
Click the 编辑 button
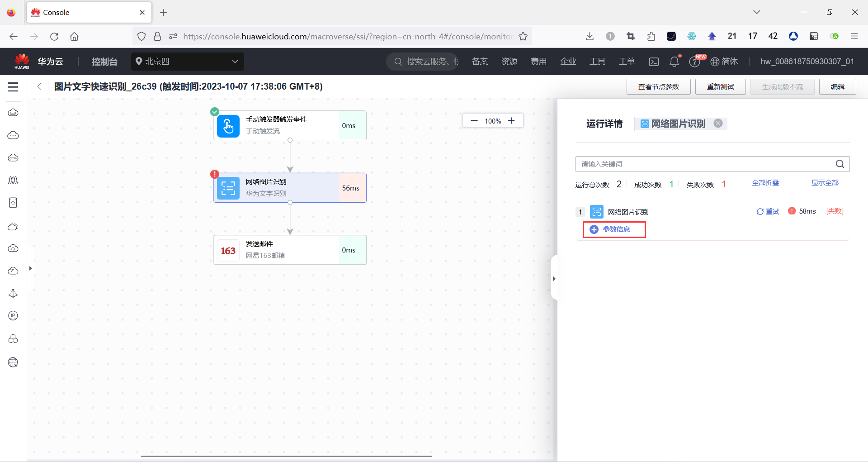click(x=837, y=86)
